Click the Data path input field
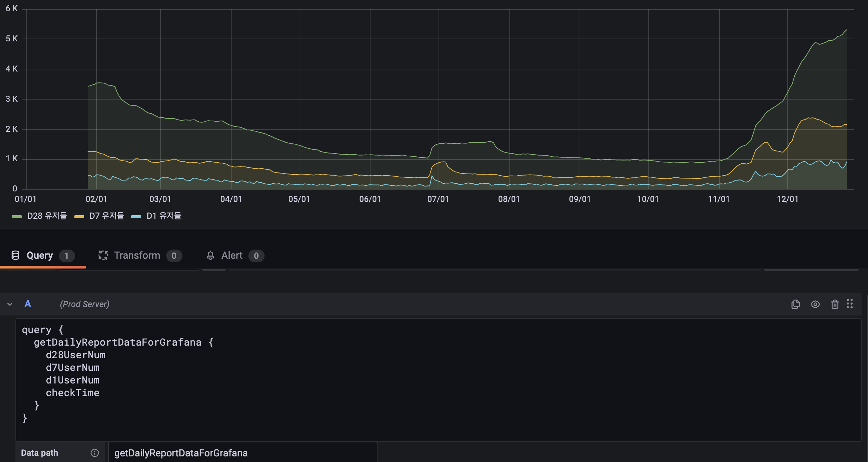This screenshot has height=462, width=868. pyautogui.click(x=242, y=453)
